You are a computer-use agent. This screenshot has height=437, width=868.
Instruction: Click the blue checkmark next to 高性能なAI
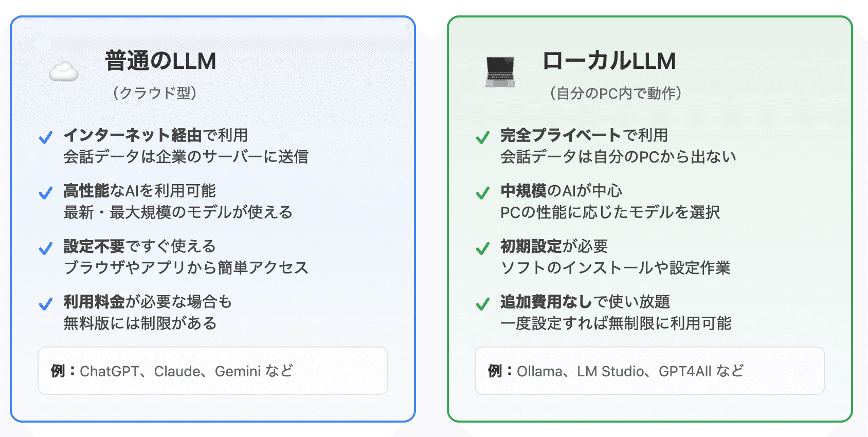pyautogui.click(x=46, y=193)
